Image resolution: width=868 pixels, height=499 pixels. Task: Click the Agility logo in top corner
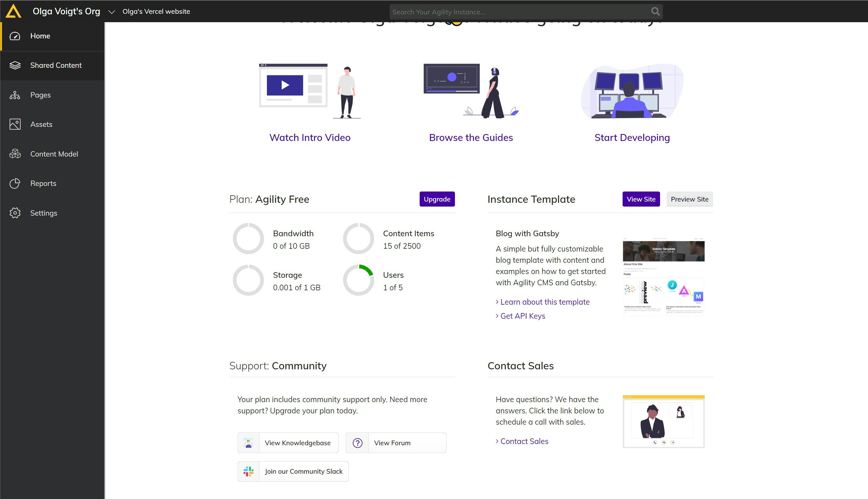tap(14, 11)
